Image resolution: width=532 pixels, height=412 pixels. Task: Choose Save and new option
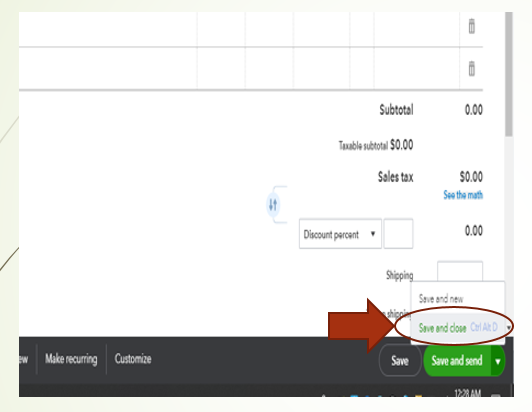(x=441, y=299)
